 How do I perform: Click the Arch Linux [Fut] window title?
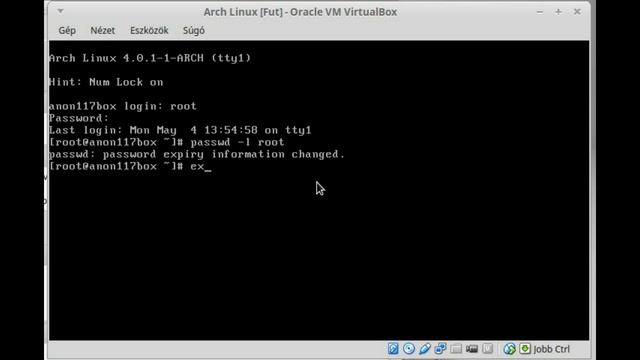point(300,12)
